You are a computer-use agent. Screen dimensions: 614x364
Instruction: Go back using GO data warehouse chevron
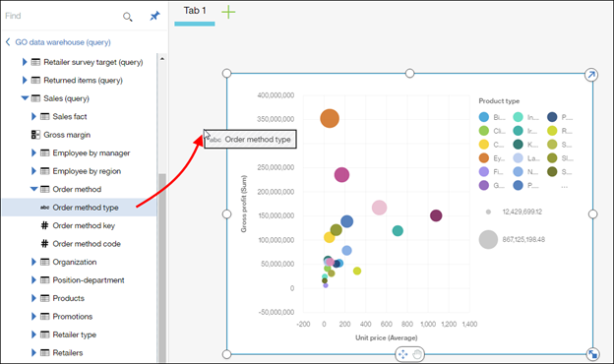(x=8, y=42)
